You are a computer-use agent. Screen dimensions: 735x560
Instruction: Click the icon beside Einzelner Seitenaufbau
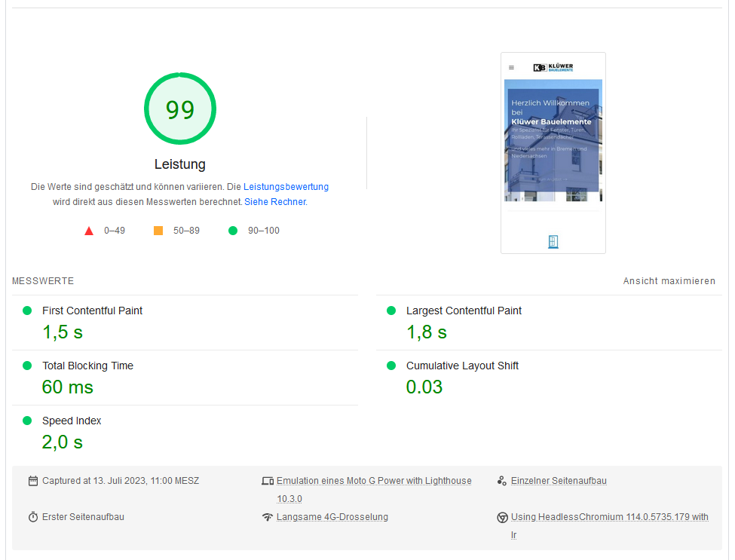tap(502, 481)
